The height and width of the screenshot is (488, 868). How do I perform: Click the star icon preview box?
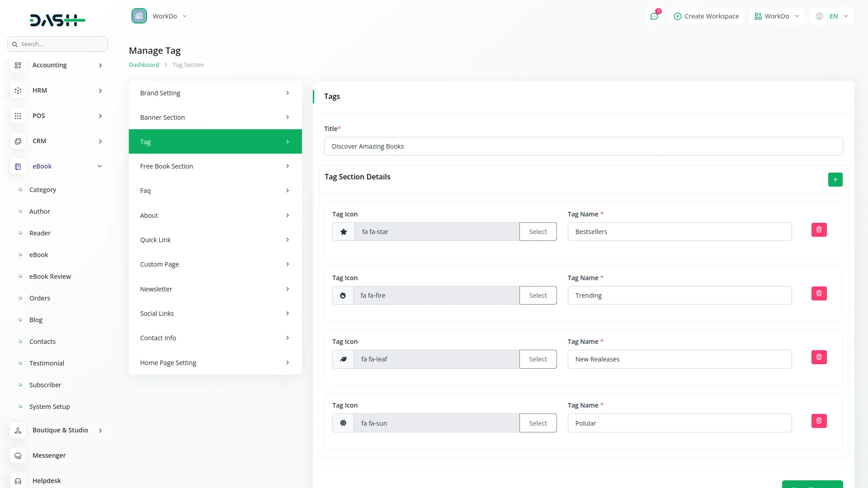(x=344, y=232)
